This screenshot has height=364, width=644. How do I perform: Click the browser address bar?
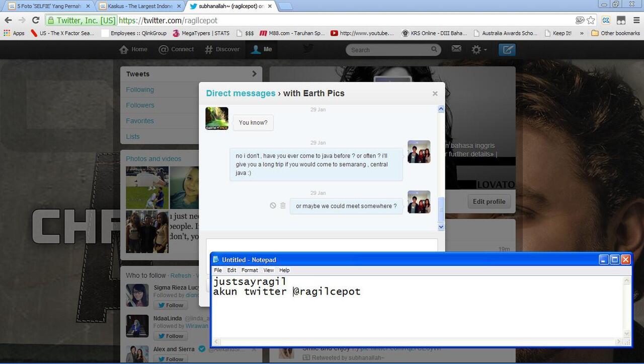[322, 21]
